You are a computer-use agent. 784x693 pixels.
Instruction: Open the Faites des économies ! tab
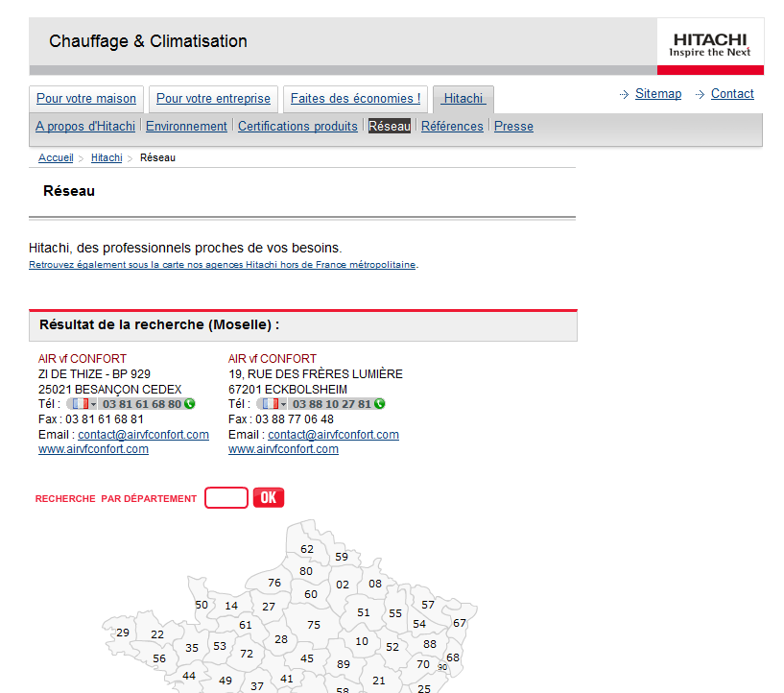tap(355, 99)
